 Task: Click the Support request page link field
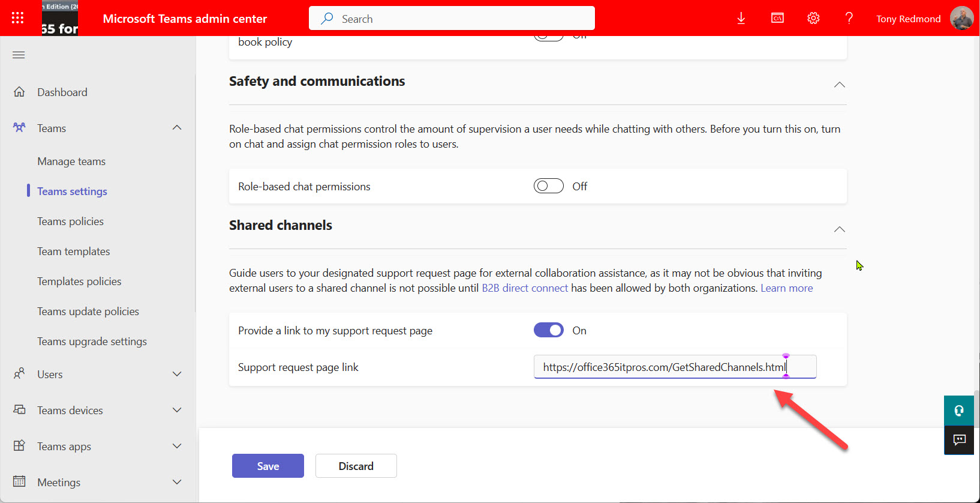coord(675,367)
